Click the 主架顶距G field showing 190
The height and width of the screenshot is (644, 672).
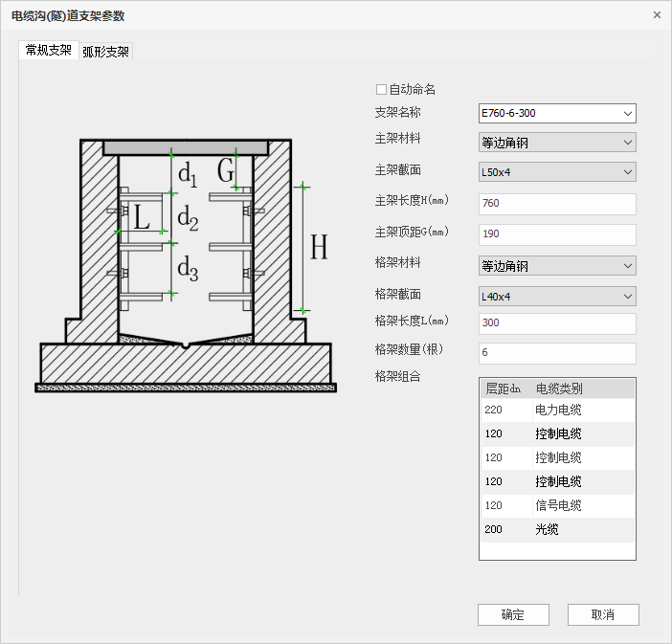557,234
